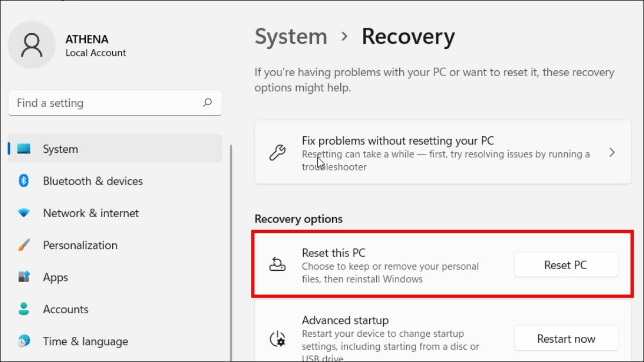Click the Personalization paintbrush icon
644x362 pixels.
(24, 245)
